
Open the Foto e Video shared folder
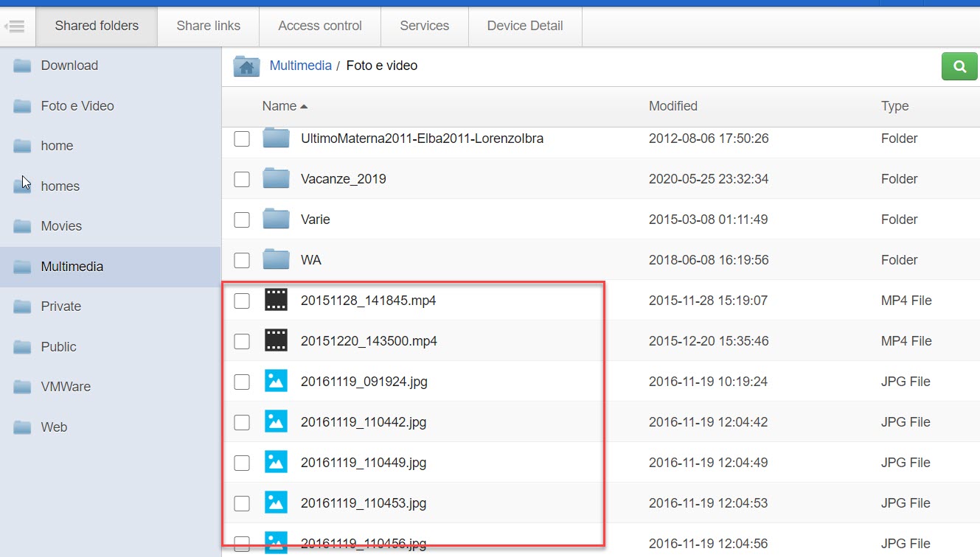[x=77, y=106]
